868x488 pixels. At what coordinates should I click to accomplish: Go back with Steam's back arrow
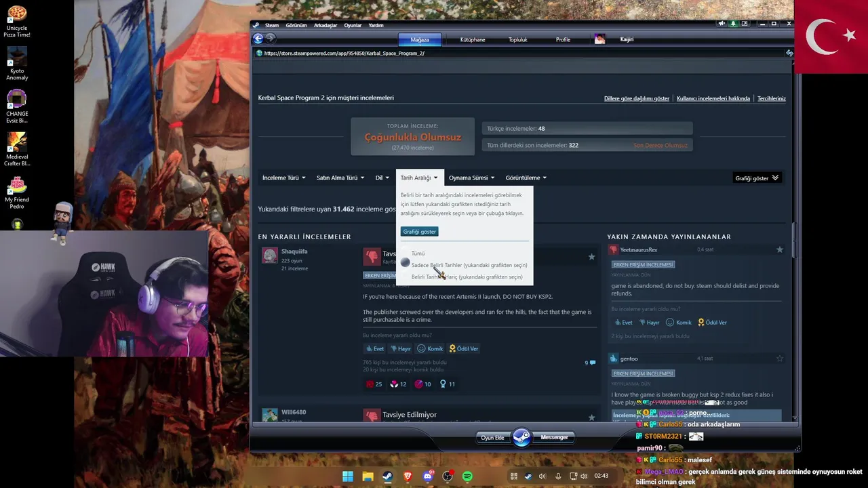[258, 39]
